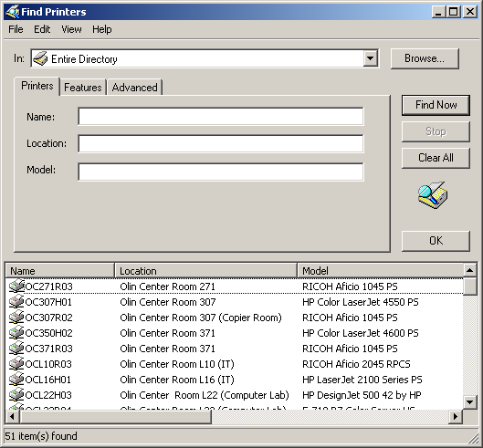Focus the Model input field
The height and width of the screenshot is (448, 483).
pos(221,172)
